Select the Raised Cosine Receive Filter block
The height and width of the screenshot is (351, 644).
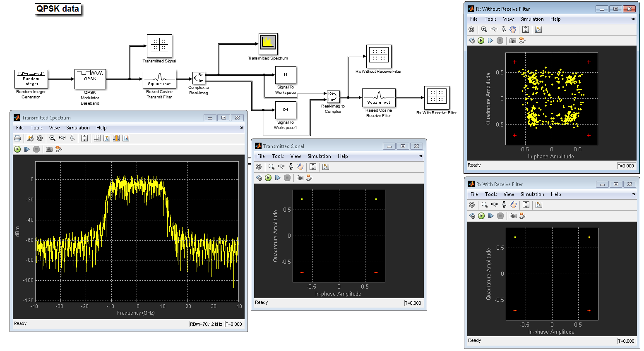click(x=379, y=98)
